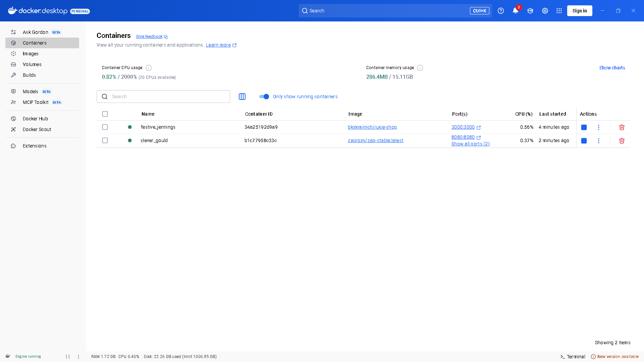This screenshot has width=644, height=362.
Task: Open the help question mark icon
Action: point(501,11)
